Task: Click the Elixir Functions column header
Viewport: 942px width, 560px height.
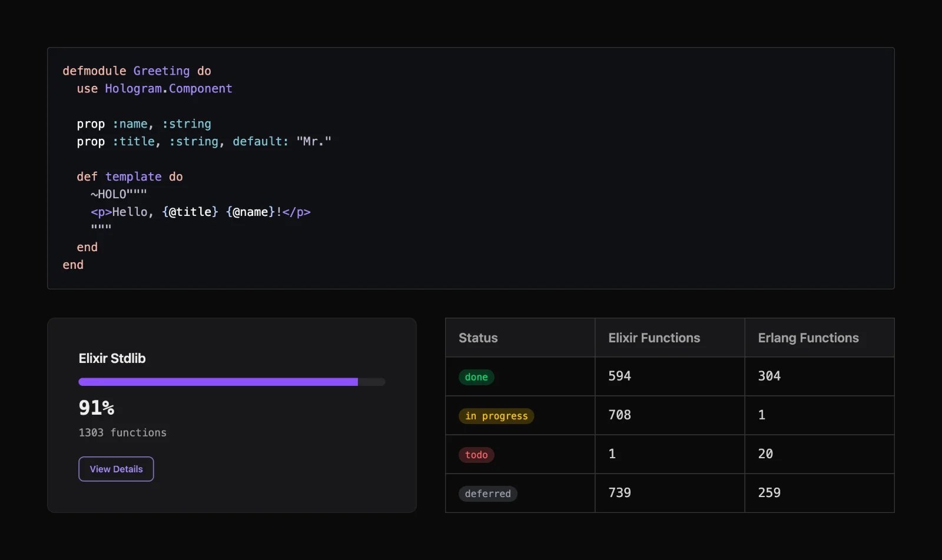Action: point(670,338)
